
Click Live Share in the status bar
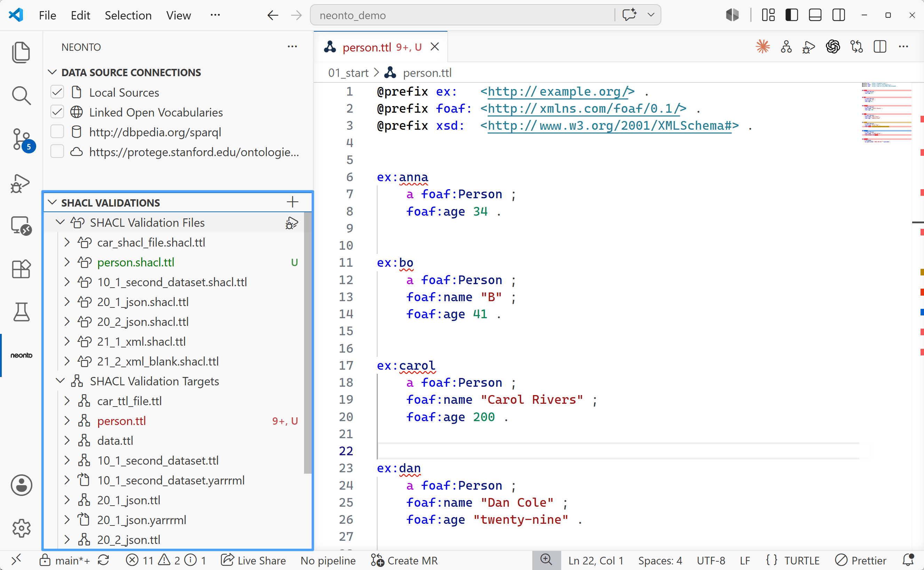point(253,560)
